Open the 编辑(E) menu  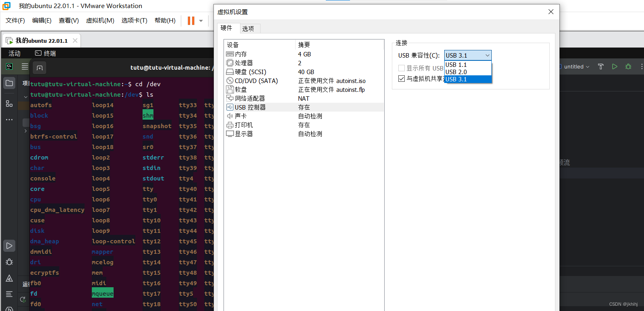tap(42, 21)
